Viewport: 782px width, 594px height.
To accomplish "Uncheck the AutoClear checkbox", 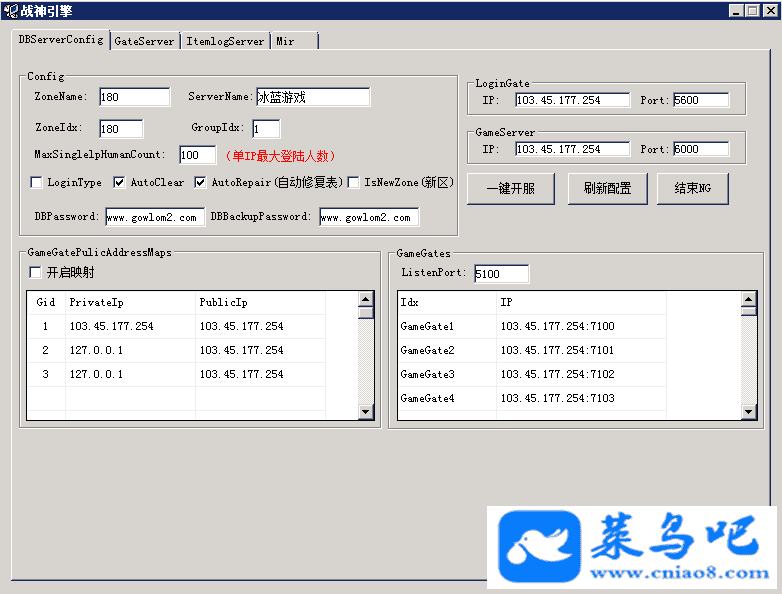I will (119, 183).
